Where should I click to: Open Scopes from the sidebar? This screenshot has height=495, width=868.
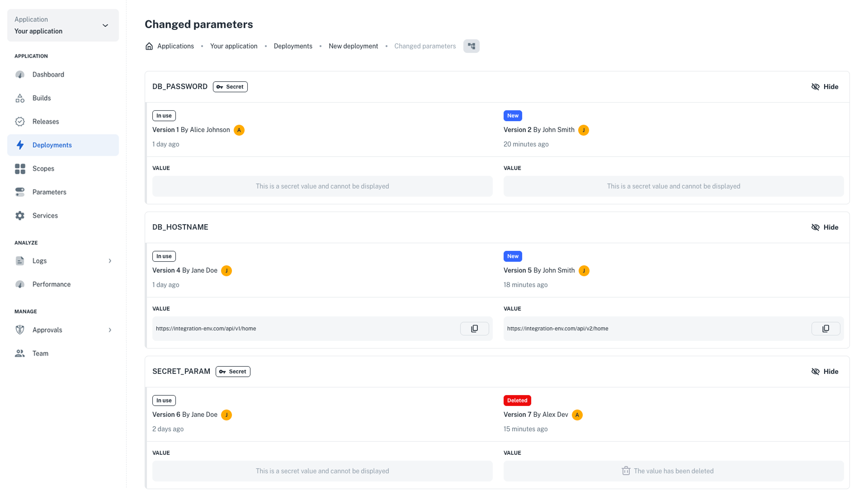(x=43, y=169)
